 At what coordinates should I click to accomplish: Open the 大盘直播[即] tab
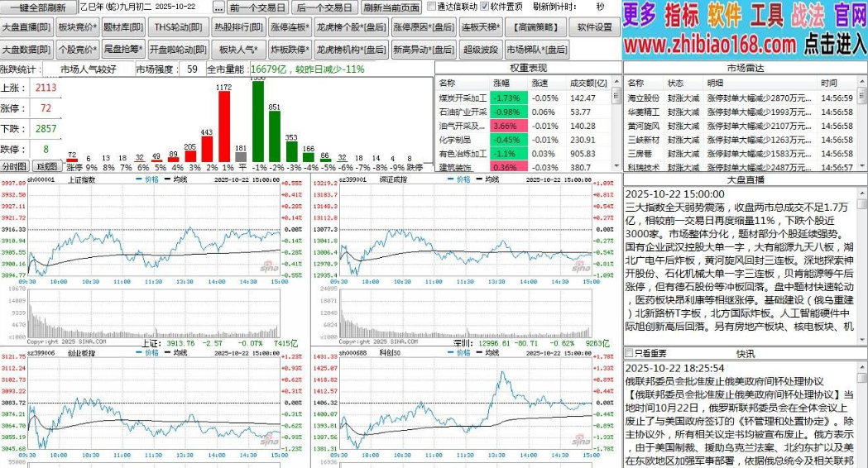[x=26, y=26]
